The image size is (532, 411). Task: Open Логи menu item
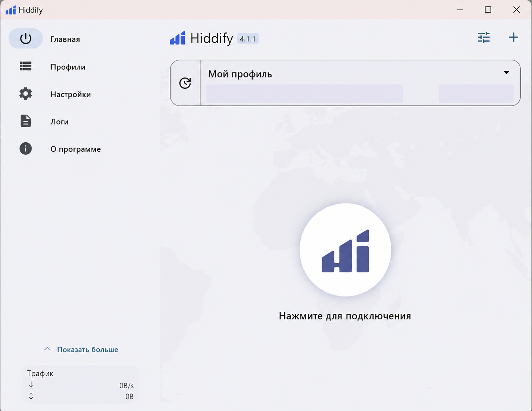point(60,121)
